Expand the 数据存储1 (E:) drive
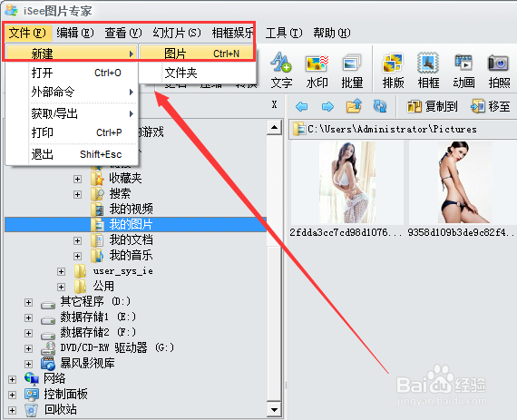 29,317
